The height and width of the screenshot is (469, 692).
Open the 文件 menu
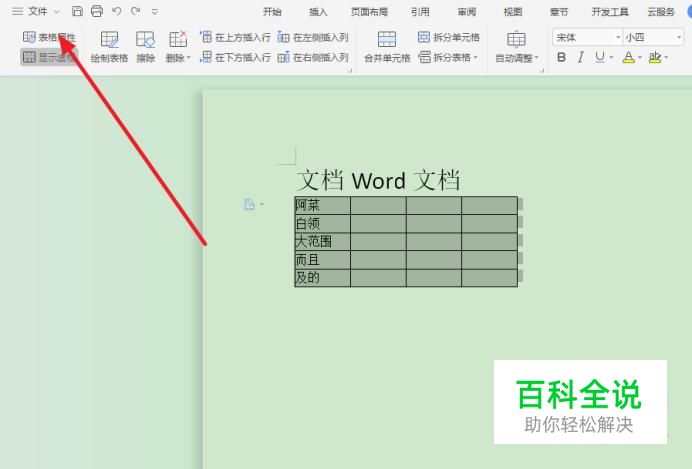point(38,11)
